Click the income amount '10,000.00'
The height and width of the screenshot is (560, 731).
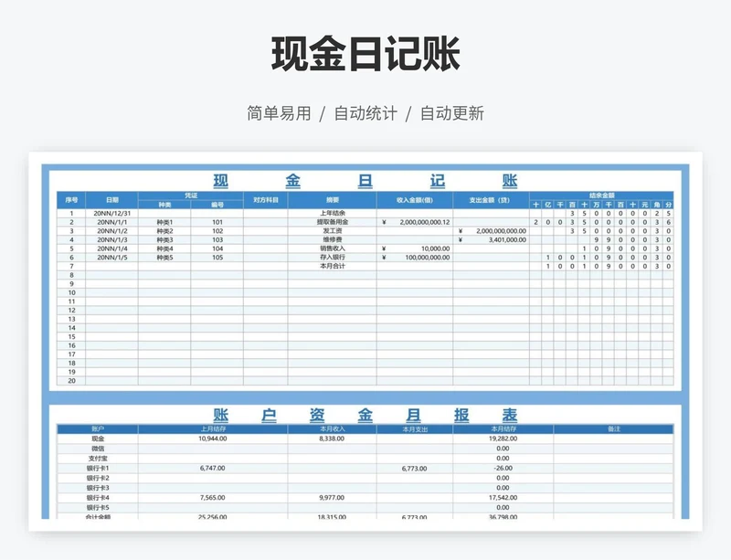[436, 248]
